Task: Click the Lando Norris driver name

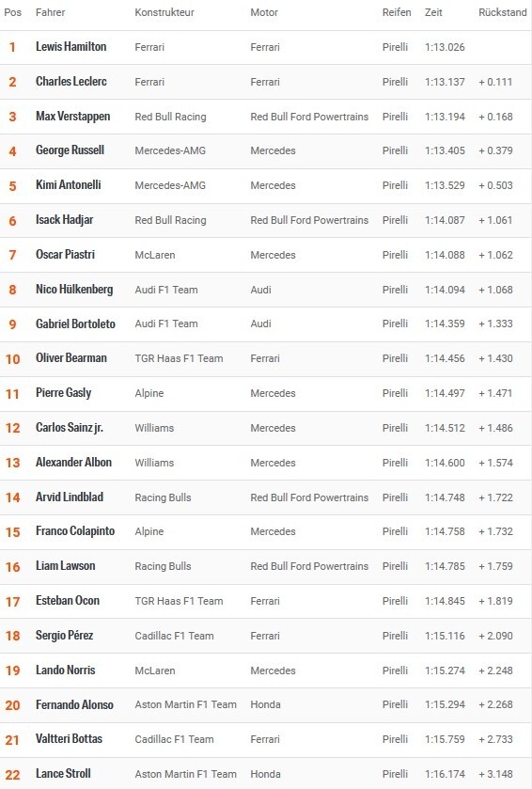Action: point(66,671)
